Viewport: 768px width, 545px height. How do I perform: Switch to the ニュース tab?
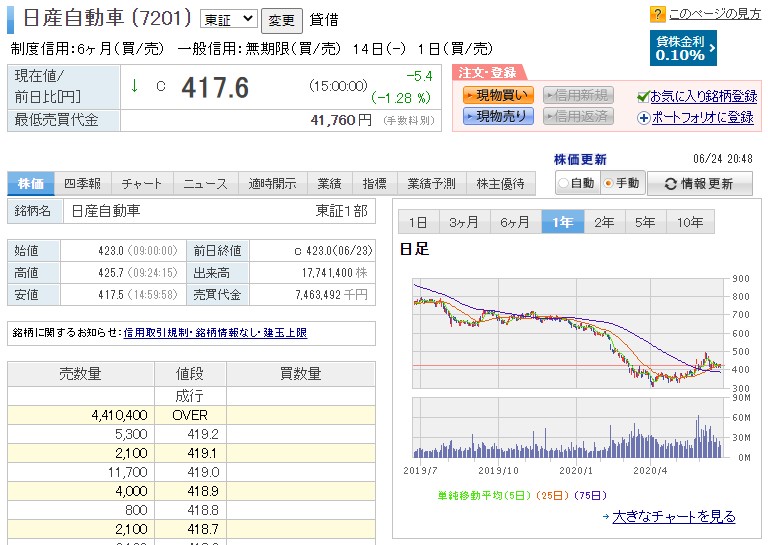205,184
